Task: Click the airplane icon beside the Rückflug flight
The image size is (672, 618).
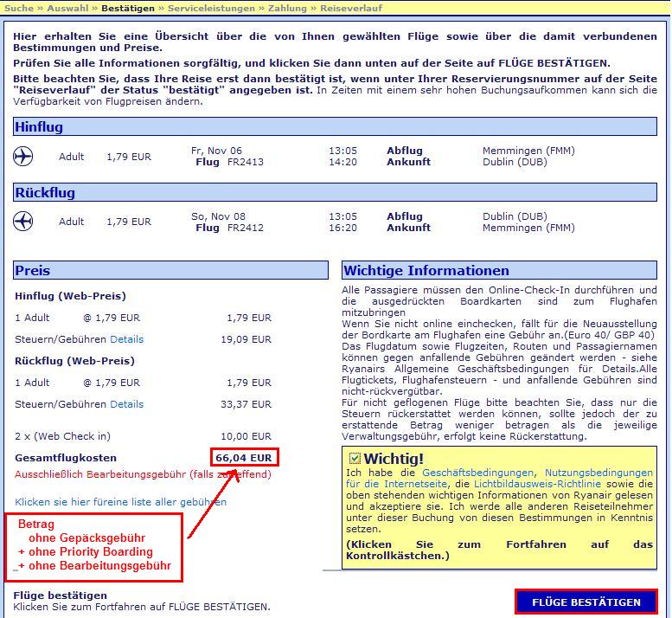Action: point(23,222)
